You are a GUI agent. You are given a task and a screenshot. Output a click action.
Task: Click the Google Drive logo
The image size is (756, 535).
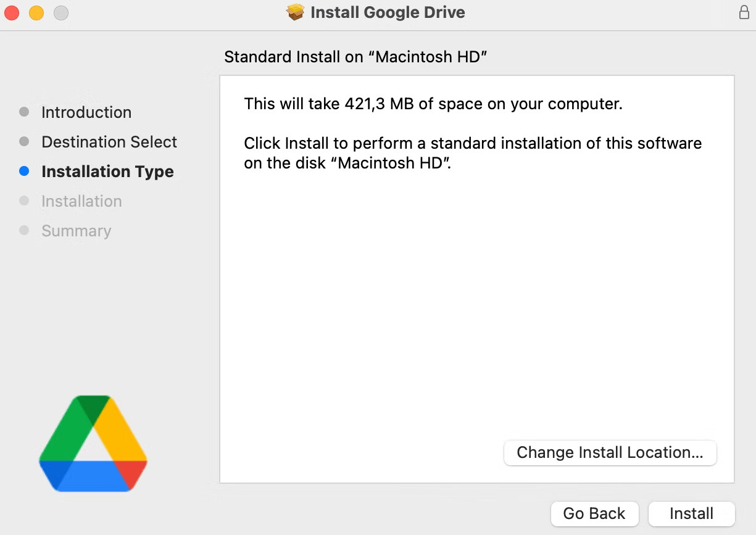[93, 443]
